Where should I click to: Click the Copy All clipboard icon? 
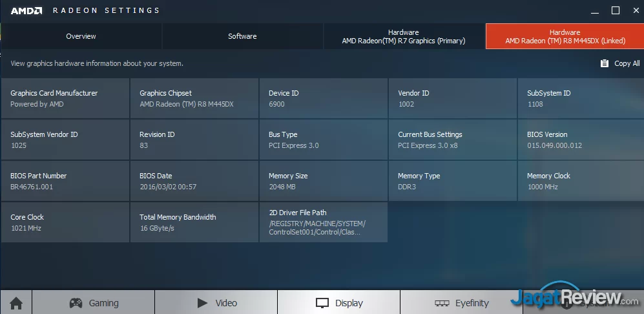point(605,63)
